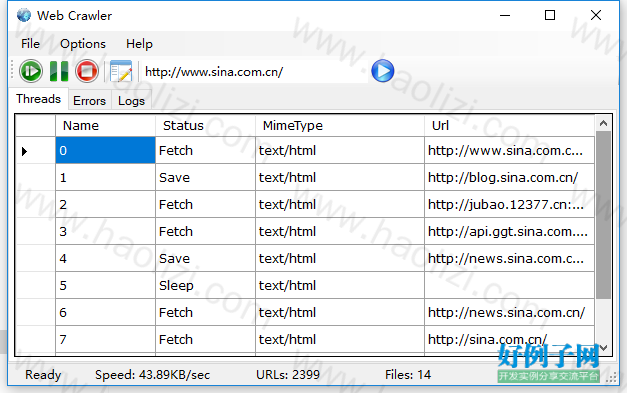Click the Fetch status of thread 7
This screenshot has height=393, width=627.
205,339
